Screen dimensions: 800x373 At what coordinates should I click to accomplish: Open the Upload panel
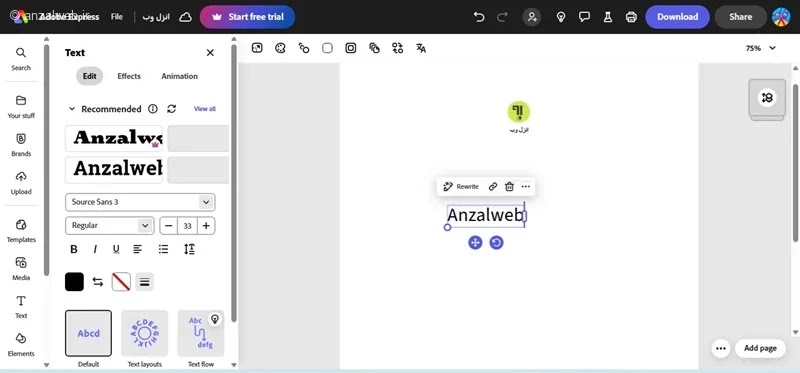[x=21, y=183]
